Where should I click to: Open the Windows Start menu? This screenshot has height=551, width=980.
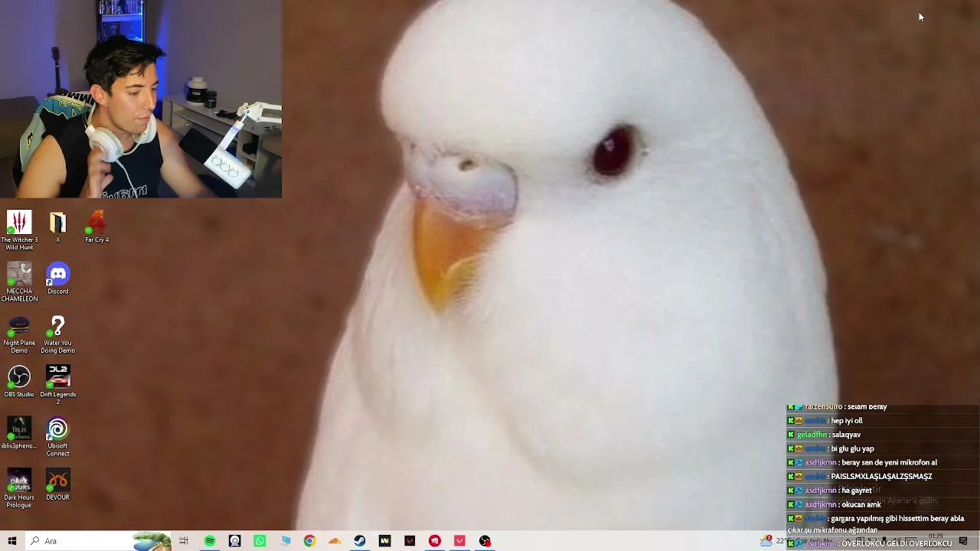click(x=12, y=541)
